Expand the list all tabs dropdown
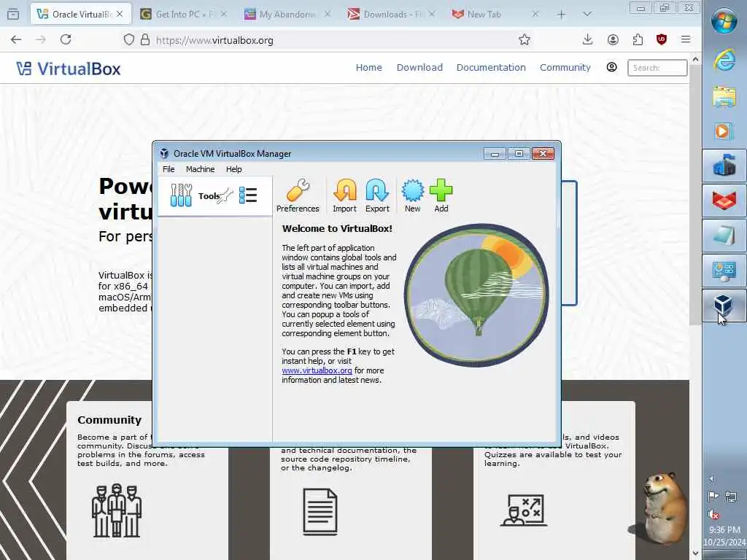747x560 pixels. [587, 15]
